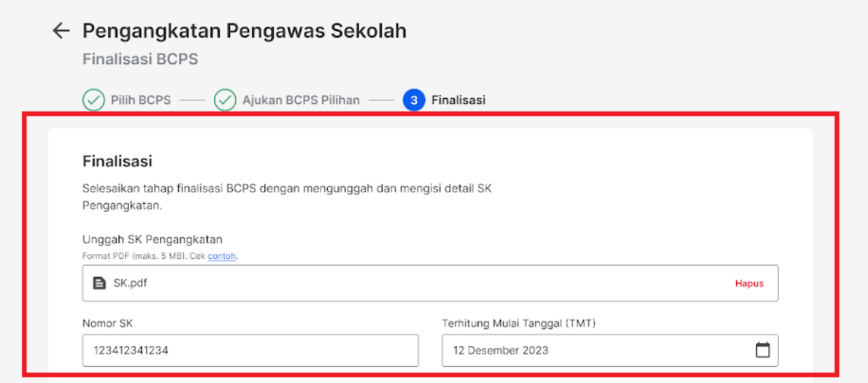The height and width of the screenshot is (383, 868).
Task: Click the SK.pdf file name
Action: pos(131,283)
